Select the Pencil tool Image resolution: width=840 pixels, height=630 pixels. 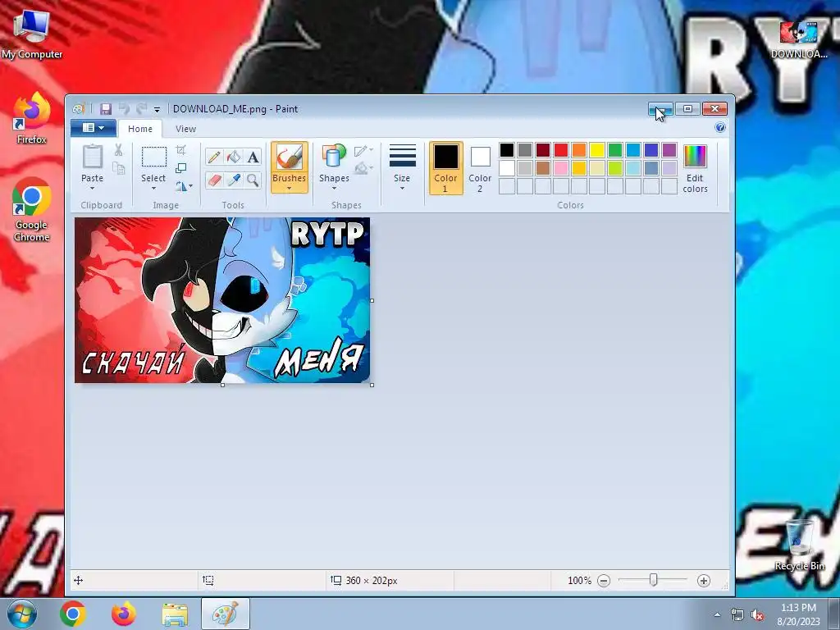pyautogui.click(x=214, y=157)
